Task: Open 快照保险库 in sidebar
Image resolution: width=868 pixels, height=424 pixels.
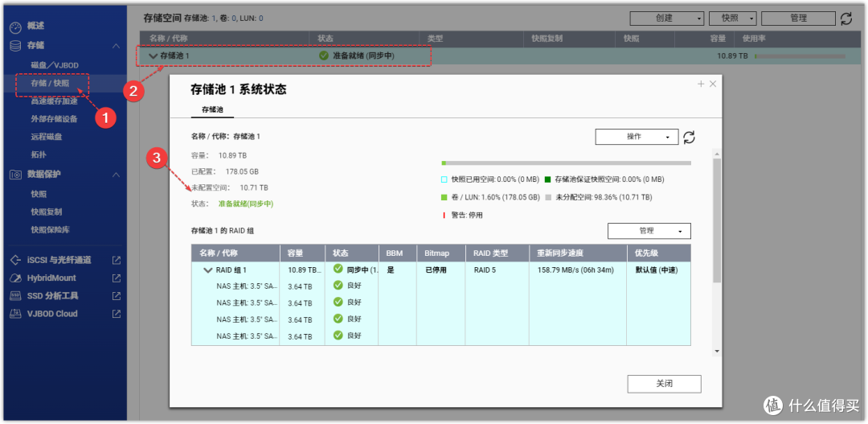Action: [x=50, y=229]
